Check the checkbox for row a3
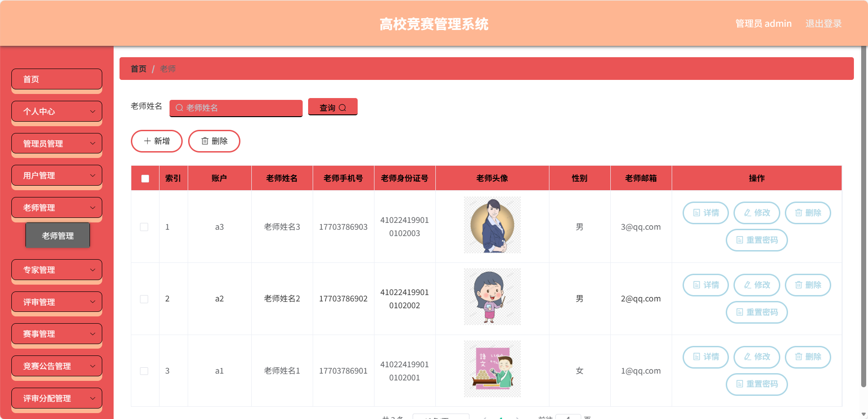 pos(144,227)
